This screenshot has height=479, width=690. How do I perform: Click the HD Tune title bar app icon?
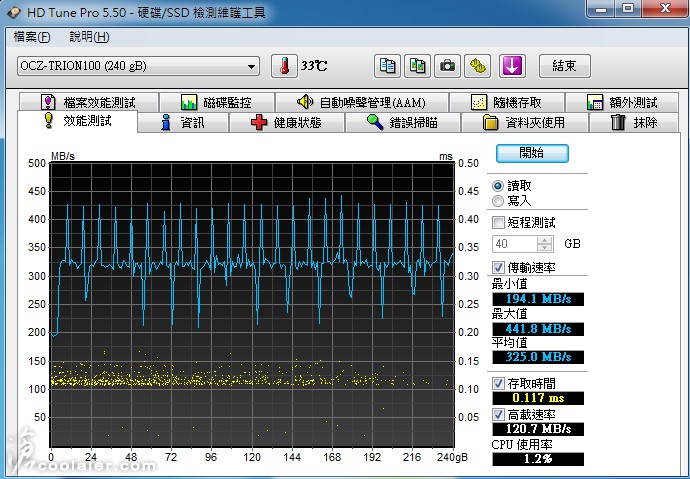click(13, 12)
